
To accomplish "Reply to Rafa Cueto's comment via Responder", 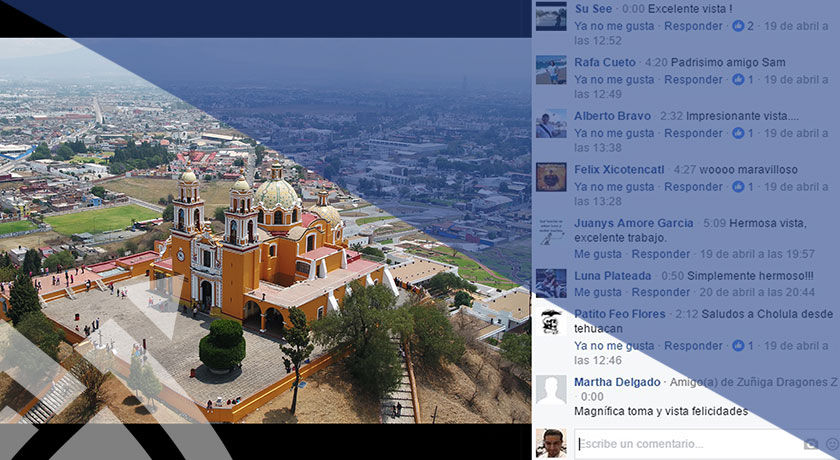I will click(693, 79).
